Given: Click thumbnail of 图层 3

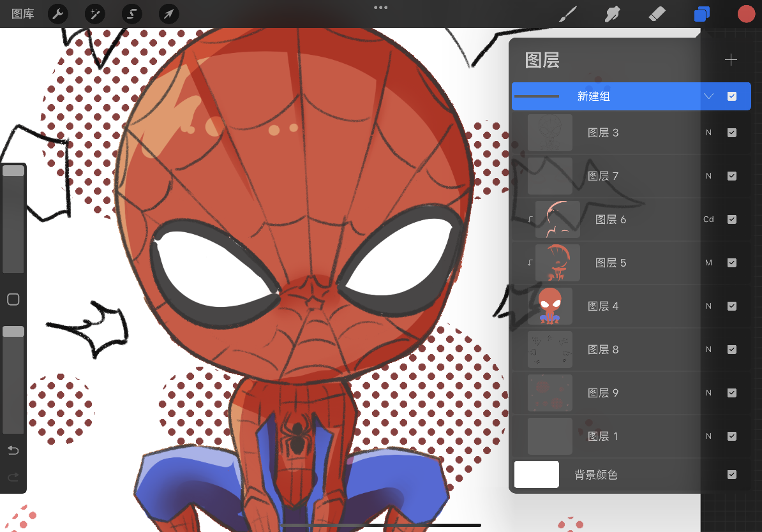Looking at the screenshot, I should point(549,133).
